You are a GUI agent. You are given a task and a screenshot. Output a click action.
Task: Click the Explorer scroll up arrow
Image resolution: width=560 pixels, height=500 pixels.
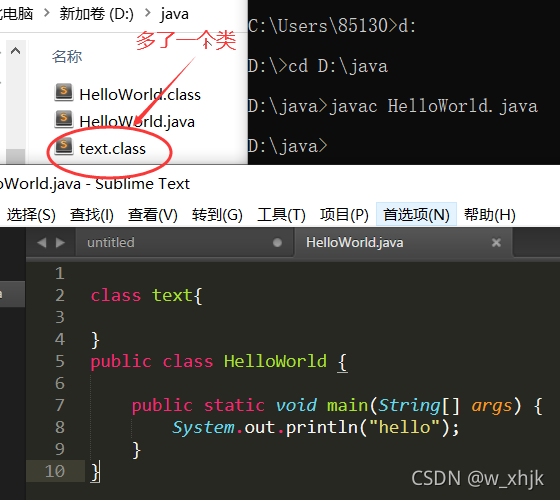pos(15,51)
